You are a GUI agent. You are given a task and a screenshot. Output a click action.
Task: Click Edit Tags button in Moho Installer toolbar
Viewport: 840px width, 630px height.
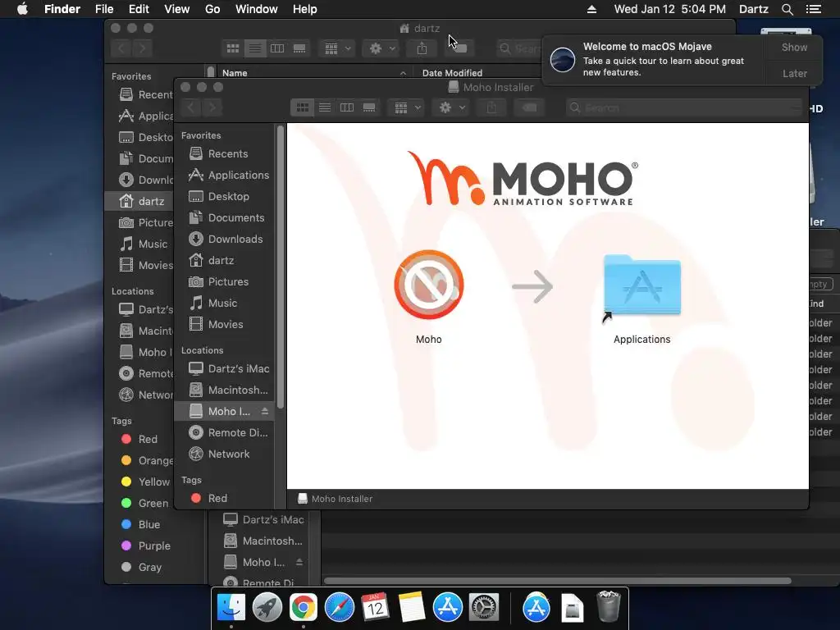(x=529, y=107)
